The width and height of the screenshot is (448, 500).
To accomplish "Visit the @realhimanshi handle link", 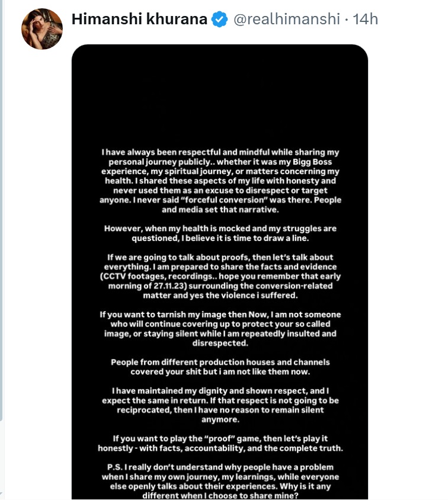I will pos(287,19).
